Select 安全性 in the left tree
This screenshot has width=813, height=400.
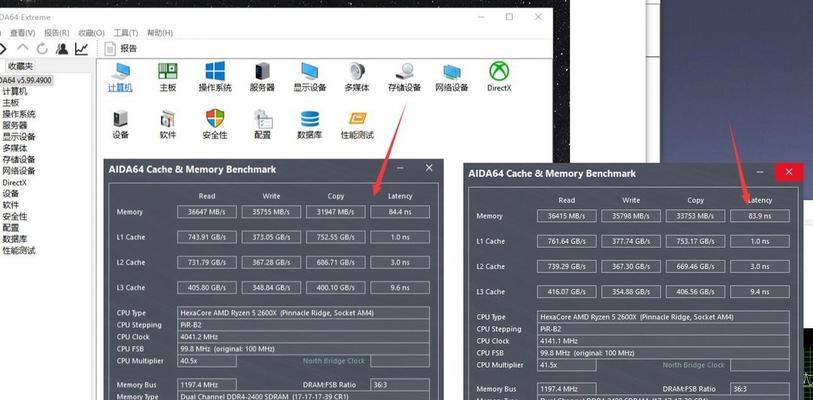(15, 216)
